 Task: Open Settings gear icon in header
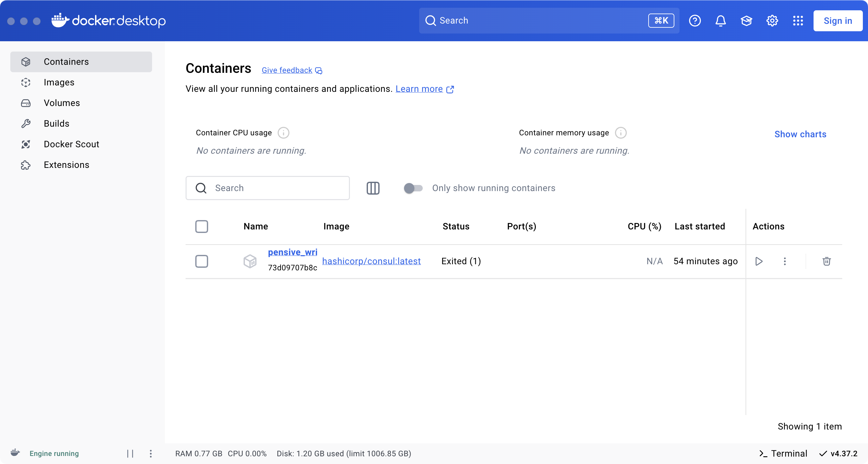coord(772,21)
